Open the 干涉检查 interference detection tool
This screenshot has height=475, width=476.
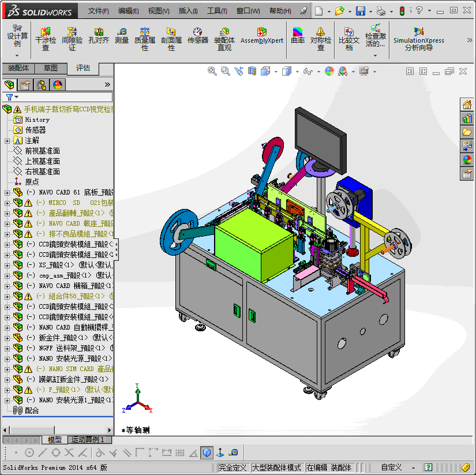pyautogui.click(x=46, y=39)
